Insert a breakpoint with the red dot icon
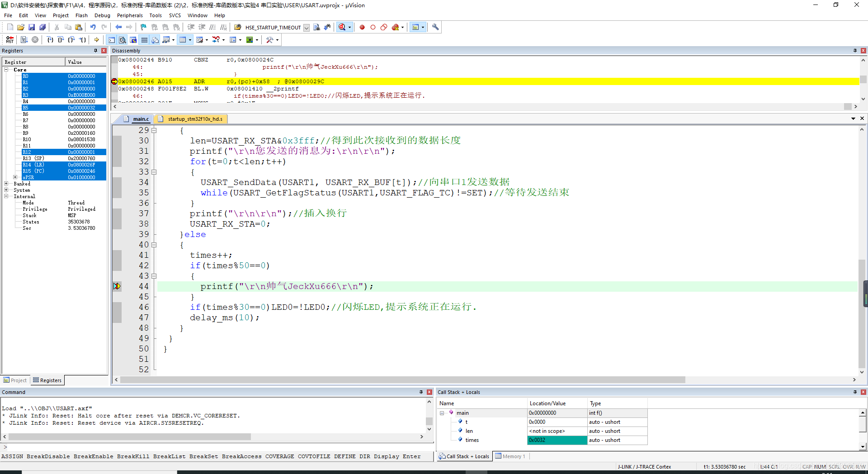 pos(362,27)
